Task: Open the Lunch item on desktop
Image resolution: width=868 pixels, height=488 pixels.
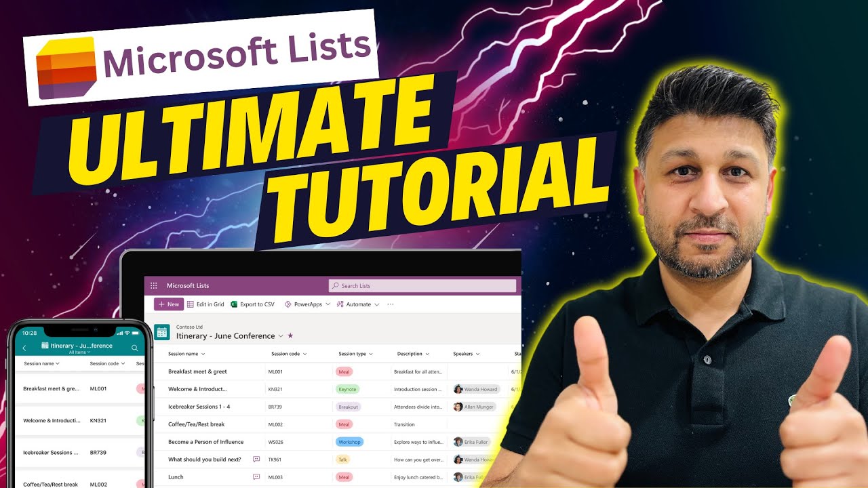Action: [176, 477]
